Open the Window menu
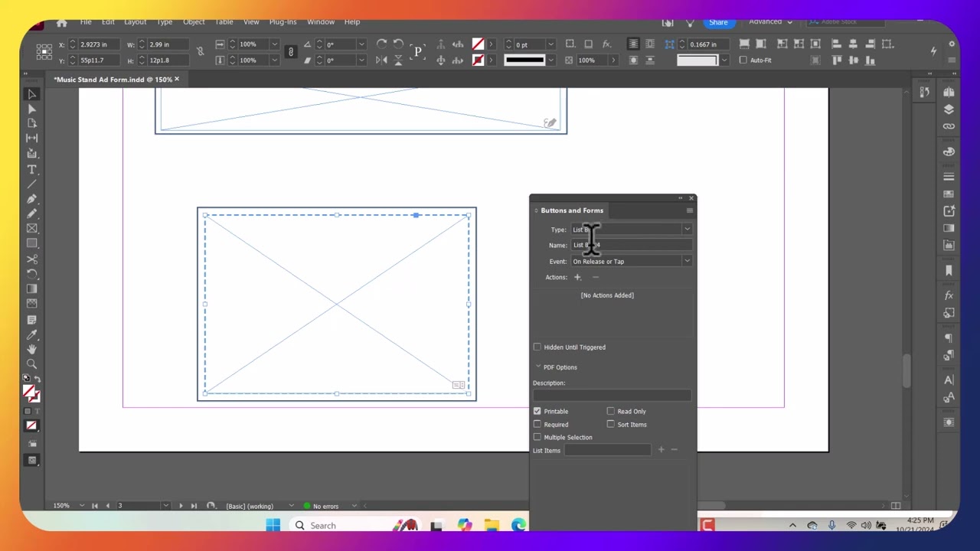The image size is (980, 551). click(x=321, y=22)
